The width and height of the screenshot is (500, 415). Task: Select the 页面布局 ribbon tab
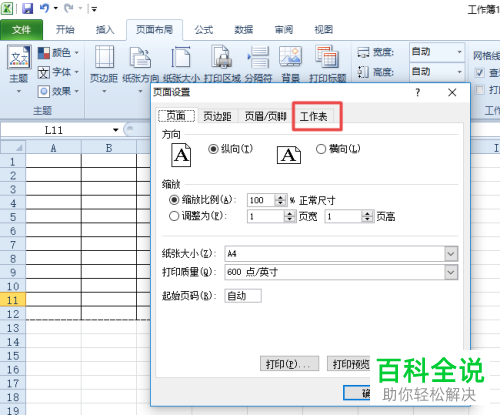click(x=154, y=30)
